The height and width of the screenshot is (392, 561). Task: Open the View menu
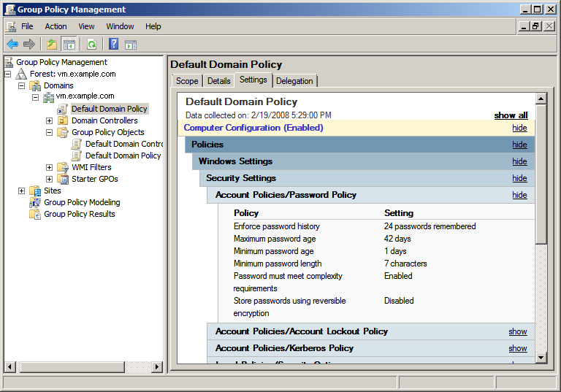(x=87, y=26)
